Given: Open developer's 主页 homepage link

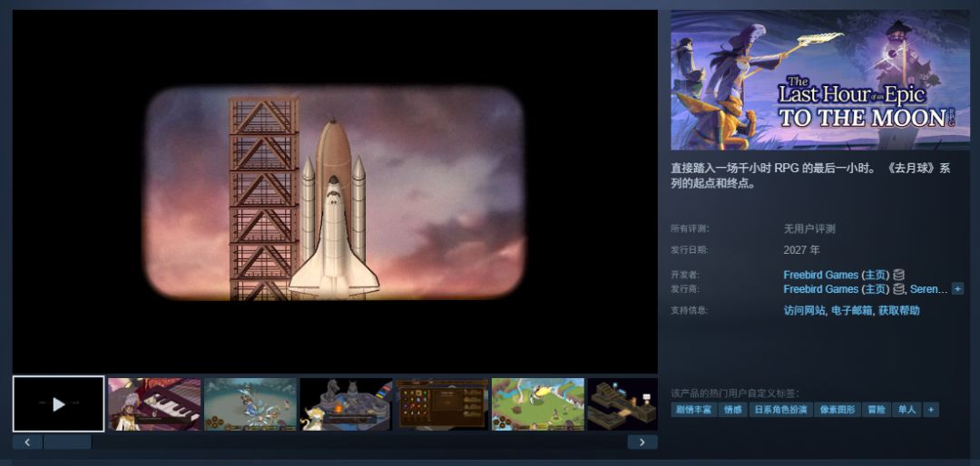Looking at the screenshot, I should click(x=875, y=275).
